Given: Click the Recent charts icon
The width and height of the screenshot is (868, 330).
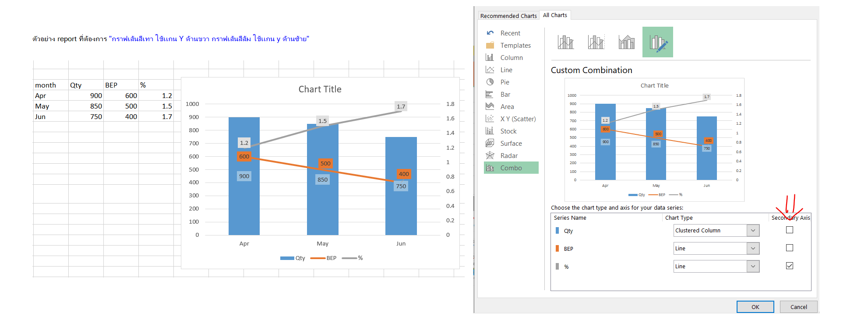Looking at the screenshot, I should click(x=490, y=33).
